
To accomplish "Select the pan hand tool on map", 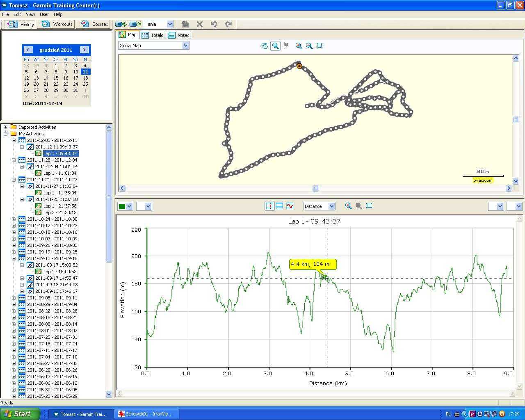I will (x=265, y=46).
